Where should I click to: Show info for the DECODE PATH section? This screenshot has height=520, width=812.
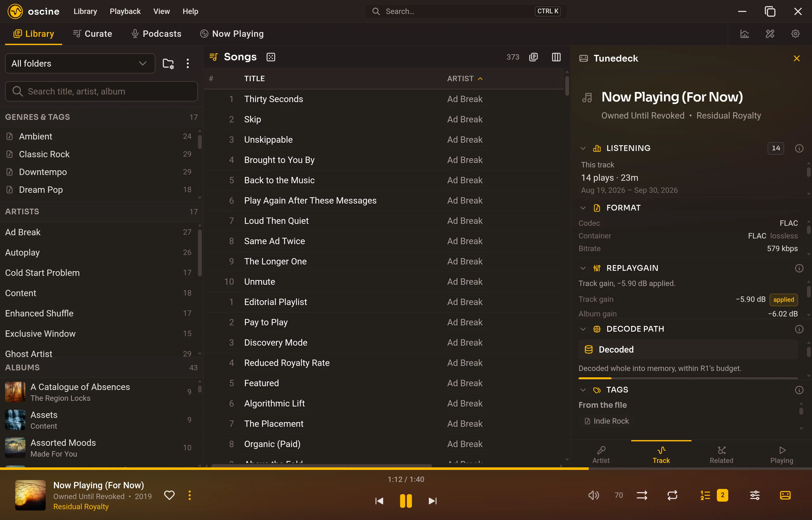(x=799, y=329)
